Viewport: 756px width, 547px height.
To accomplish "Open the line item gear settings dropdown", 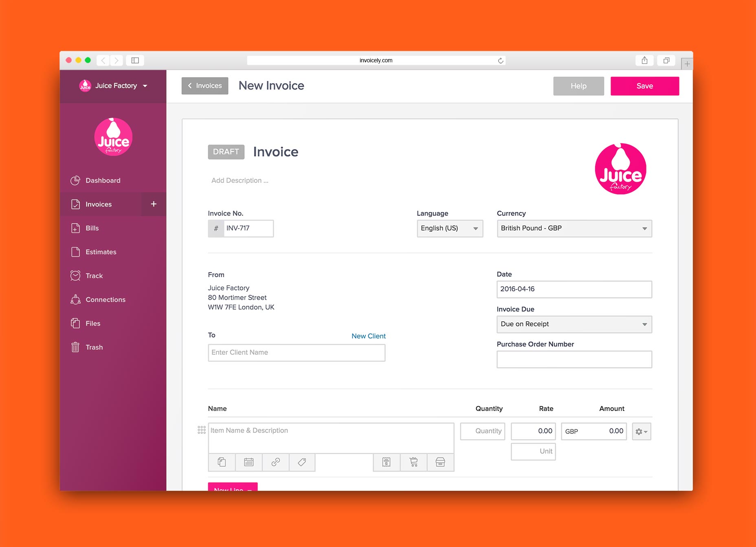I will pos(642,431).
